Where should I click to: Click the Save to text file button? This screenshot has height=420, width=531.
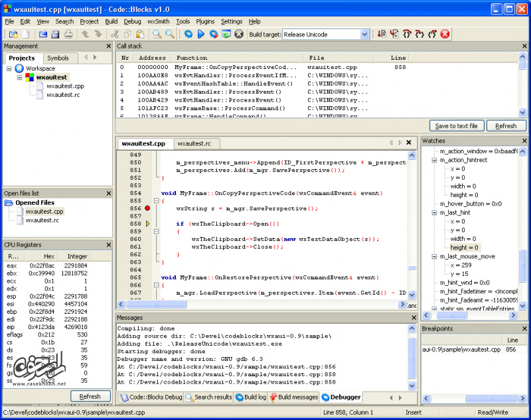pos(457,126)
